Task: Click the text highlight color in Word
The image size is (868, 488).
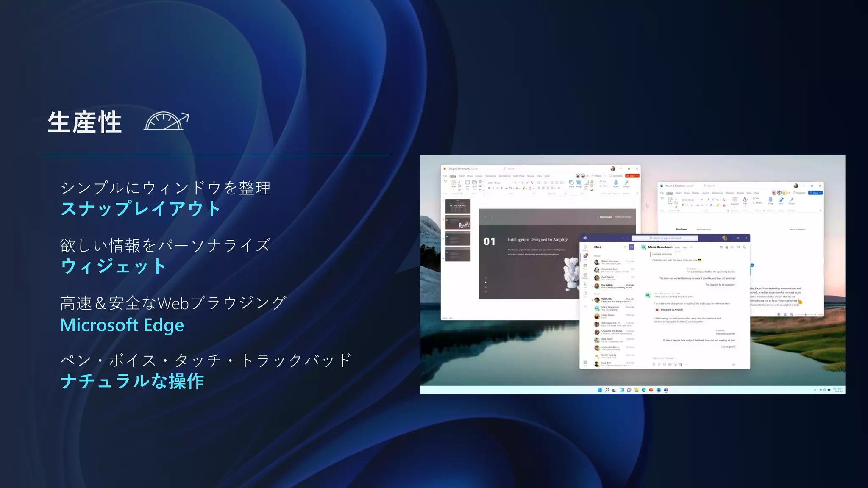Action: pyautogui.click(x=718, y=205)
